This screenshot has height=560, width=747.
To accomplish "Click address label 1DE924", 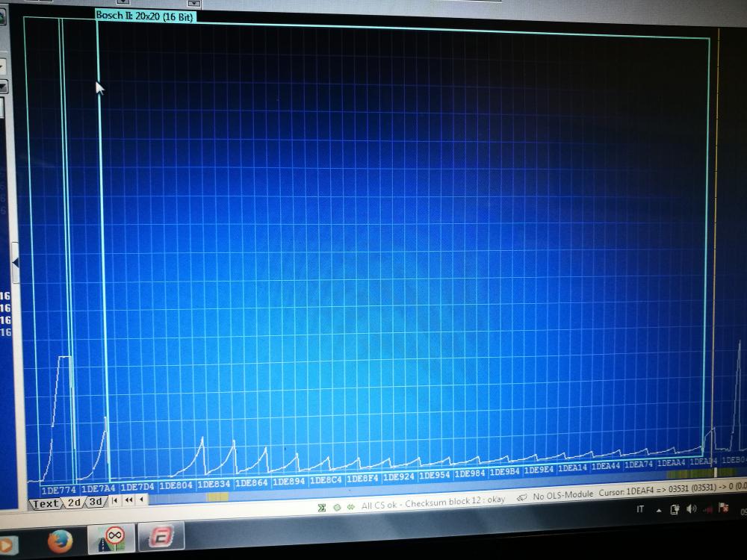I will point(399,476).
